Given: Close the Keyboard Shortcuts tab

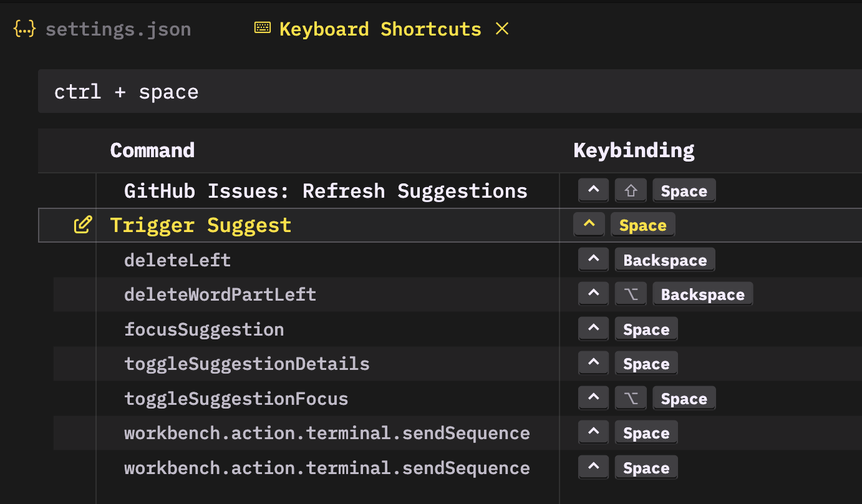Looking at the screenshot, I should pyautogui.click(x=502, y=28).
